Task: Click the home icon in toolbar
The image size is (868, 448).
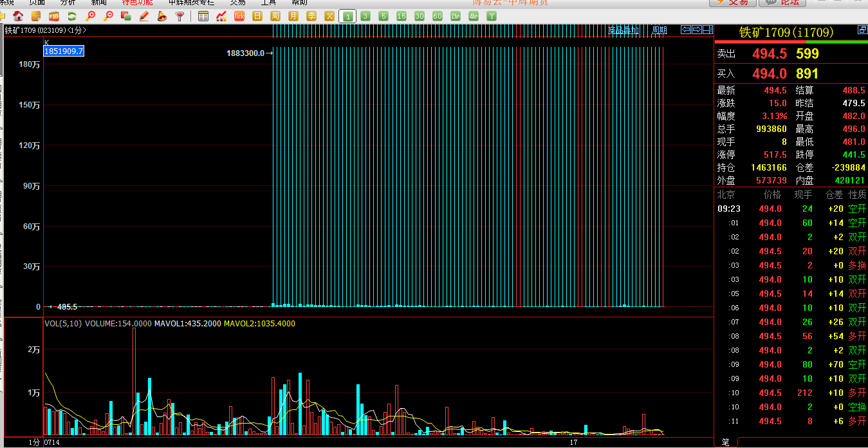Action: click(x=18, y=15)
